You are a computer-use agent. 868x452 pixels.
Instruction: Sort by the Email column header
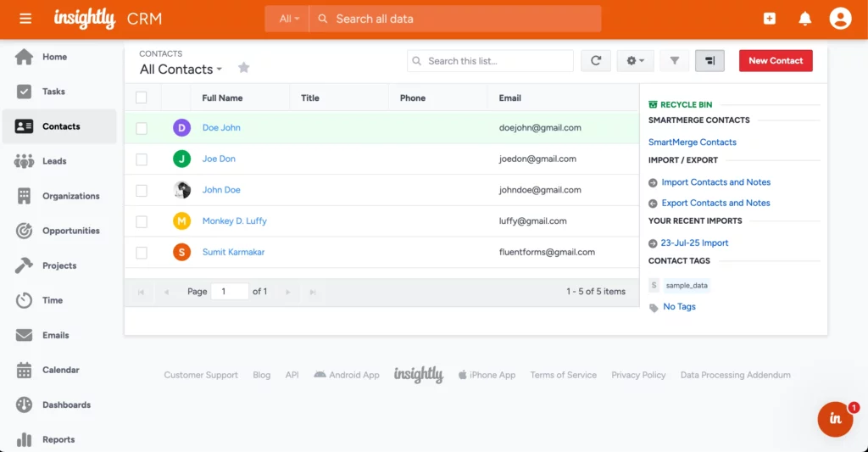(x=509, y=98)
